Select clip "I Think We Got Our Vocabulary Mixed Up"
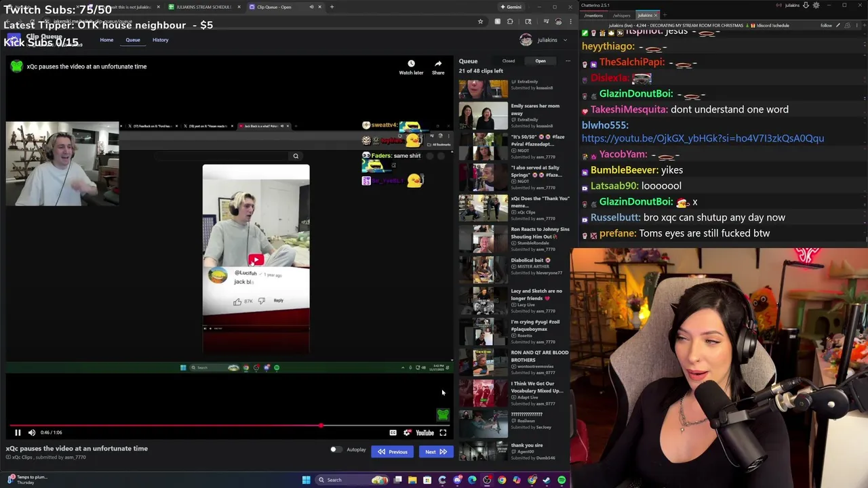 tap(514, 393)
